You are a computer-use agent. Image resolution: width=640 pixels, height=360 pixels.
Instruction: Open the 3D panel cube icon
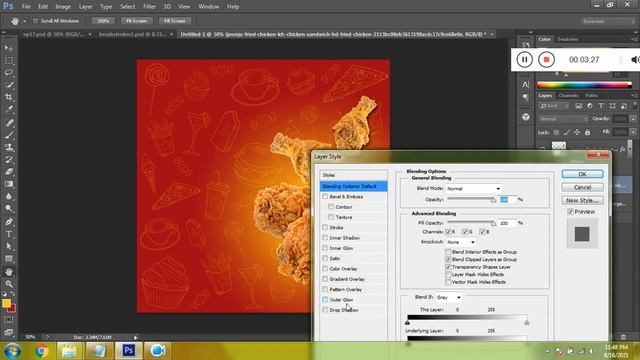click(526, 117)
